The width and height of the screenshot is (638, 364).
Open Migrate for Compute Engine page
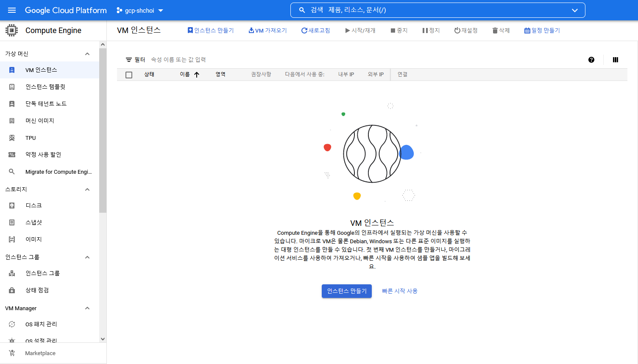point(50,172)
